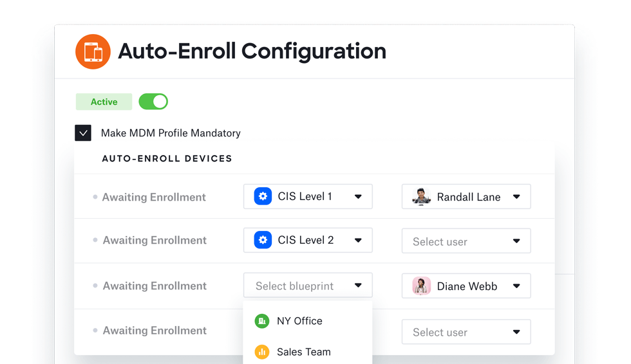Click the Select blueprint dropdown field

(x=308, y=286)
